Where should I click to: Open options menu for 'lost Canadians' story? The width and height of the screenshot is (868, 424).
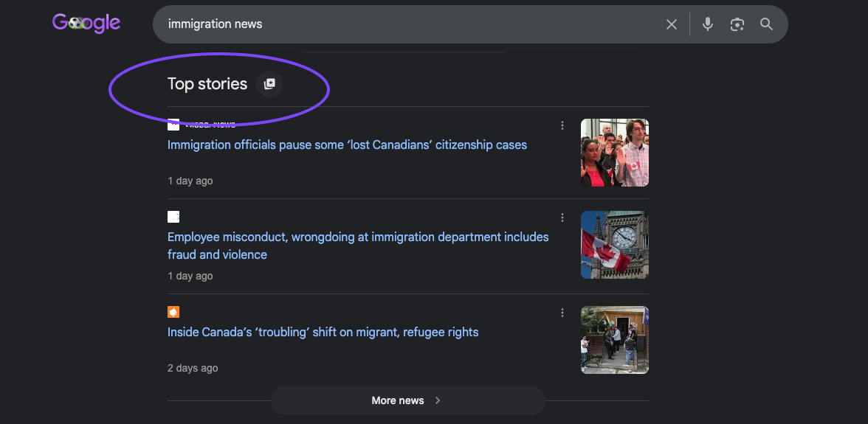(x=562, y=125)
